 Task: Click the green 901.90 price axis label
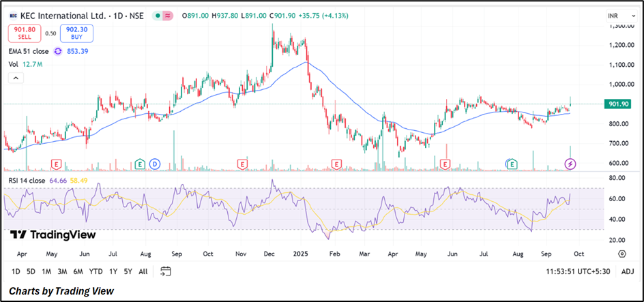pos(617,104)
